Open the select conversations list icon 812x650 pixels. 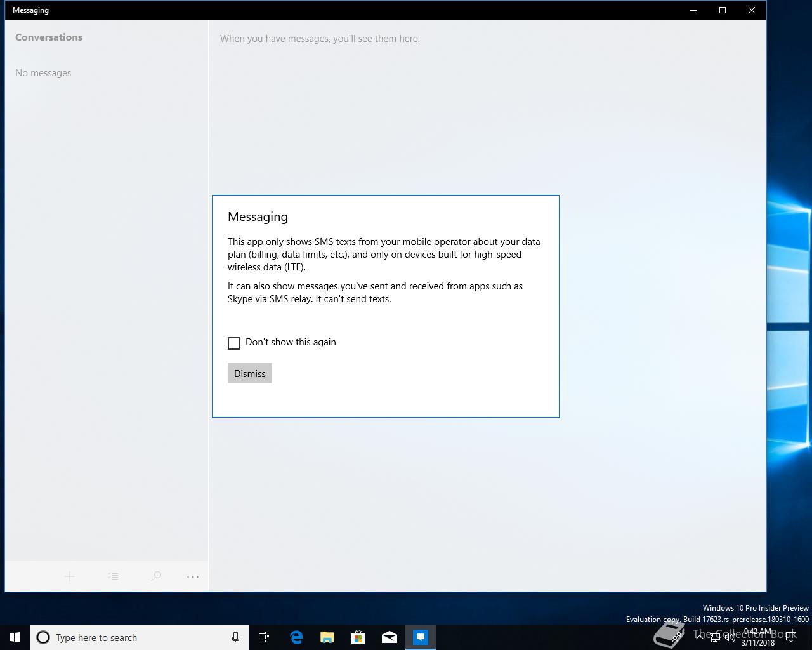click(x=113, y=576)
